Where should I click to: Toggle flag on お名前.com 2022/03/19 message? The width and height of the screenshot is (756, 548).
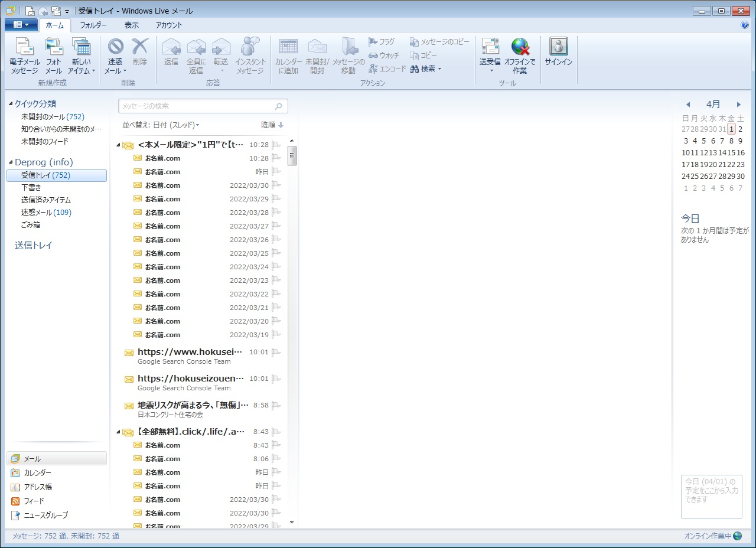tap(276, 335)
